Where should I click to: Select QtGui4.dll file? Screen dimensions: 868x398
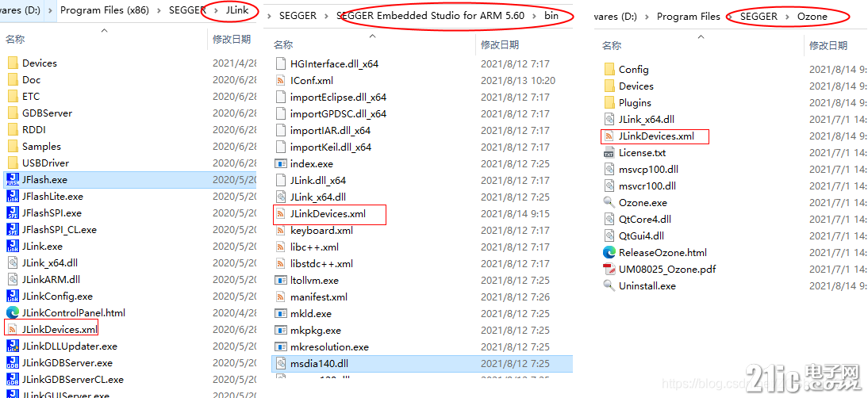tap(641, 236)
